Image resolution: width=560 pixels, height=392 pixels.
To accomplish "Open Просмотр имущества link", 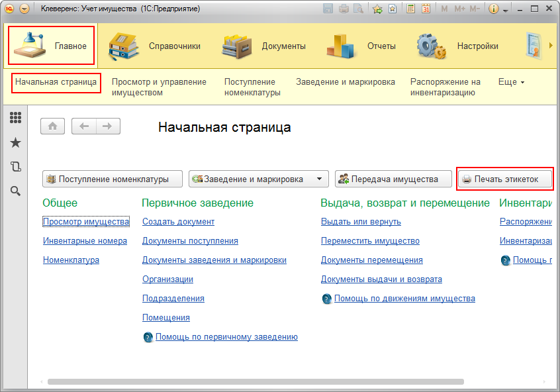I will pos(86,222).
